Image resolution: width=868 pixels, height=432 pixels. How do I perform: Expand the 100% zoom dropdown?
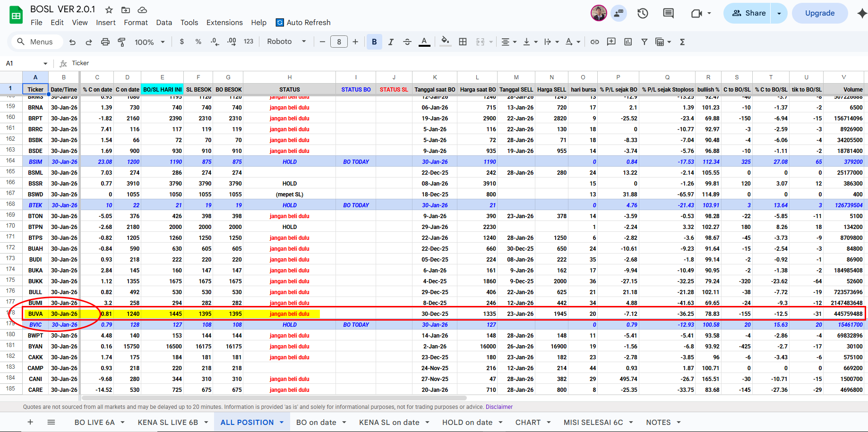point(149,42)
